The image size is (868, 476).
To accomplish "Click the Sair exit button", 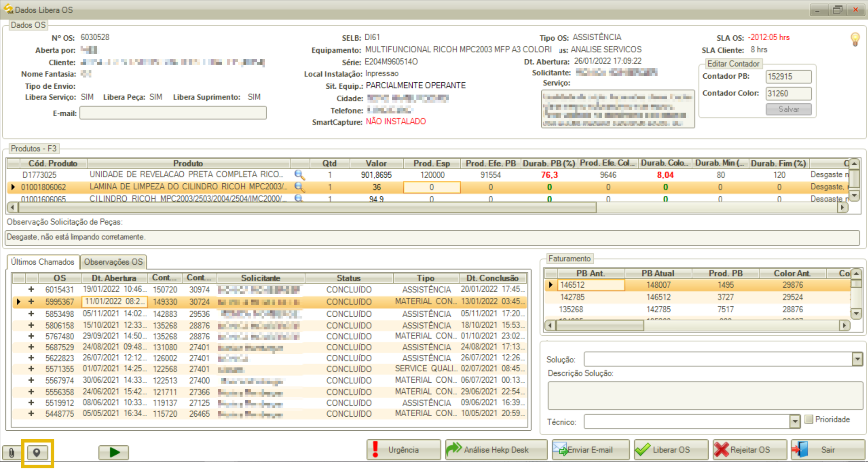I will coord(828,450).
